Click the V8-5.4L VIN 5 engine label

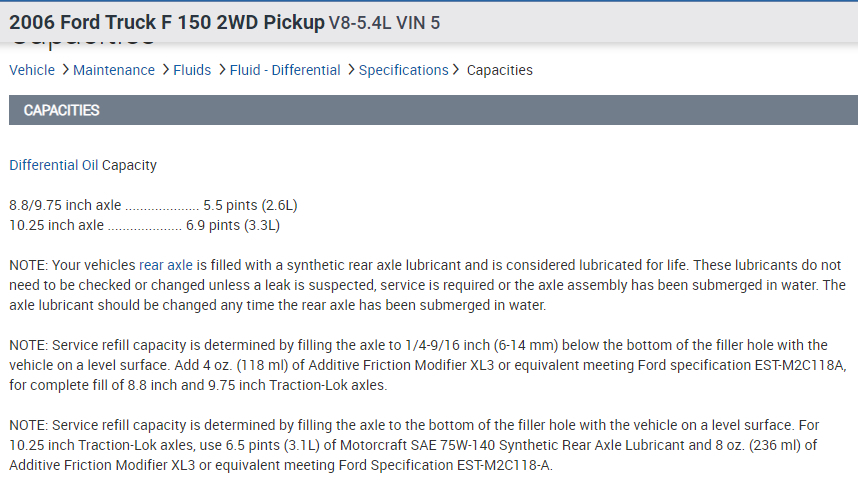(384, 23)
